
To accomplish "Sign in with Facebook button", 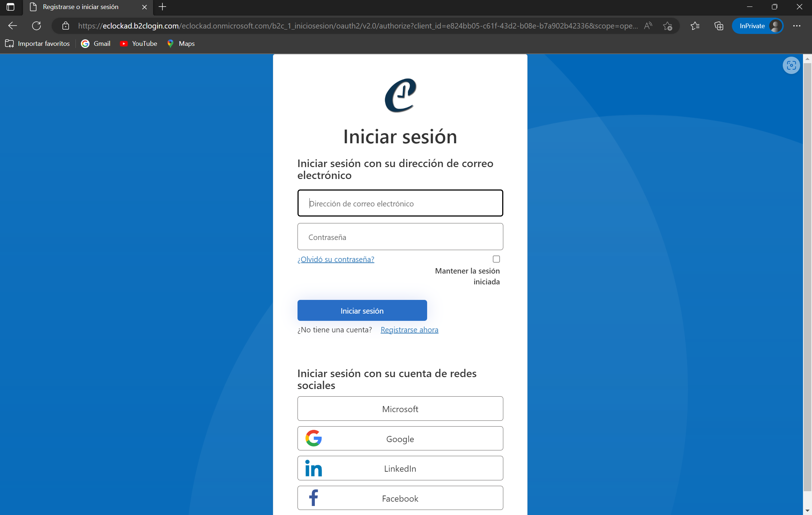I will click(x=400, y=498).
